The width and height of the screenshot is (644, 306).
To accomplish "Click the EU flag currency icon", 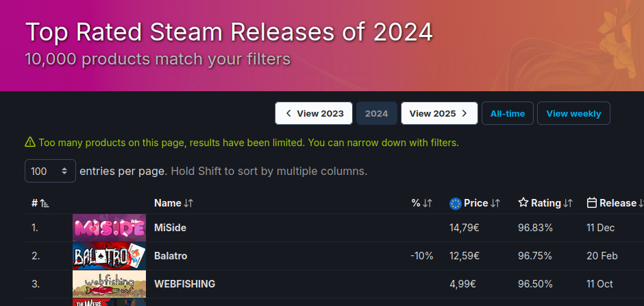I will (x=456, y=203).
